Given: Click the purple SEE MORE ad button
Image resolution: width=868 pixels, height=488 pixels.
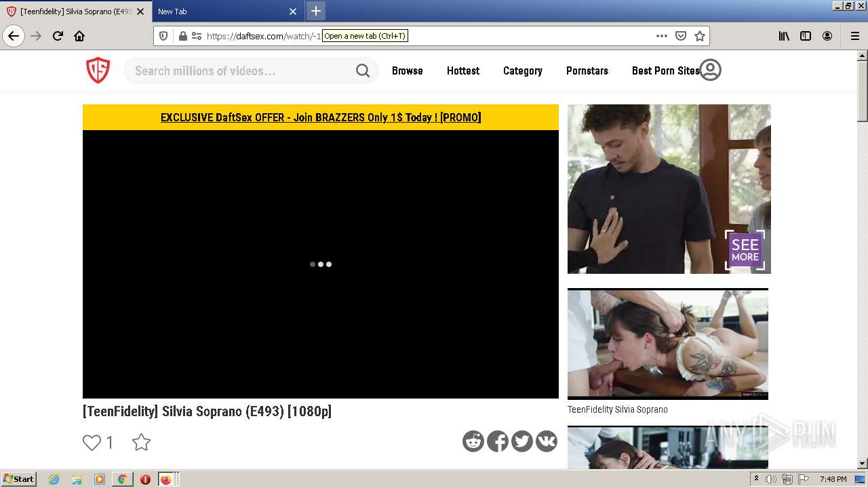Looking at the screenshot, I should 745,250.
